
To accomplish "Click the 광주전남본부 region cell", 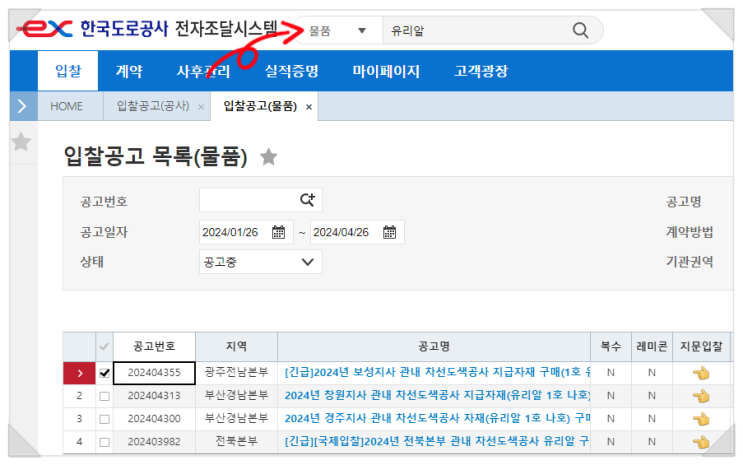I will click(x=236, y=373).
